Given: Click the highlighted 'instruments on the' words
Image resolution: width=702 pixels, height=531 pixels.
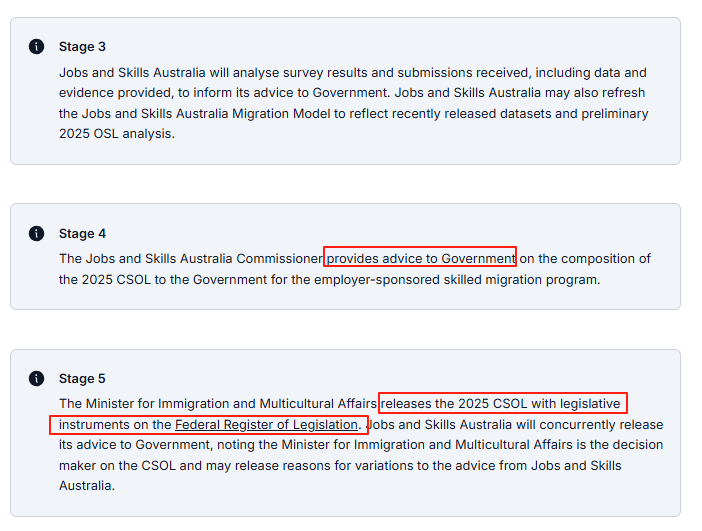Looking at the screenshot, I should [115, 424].
